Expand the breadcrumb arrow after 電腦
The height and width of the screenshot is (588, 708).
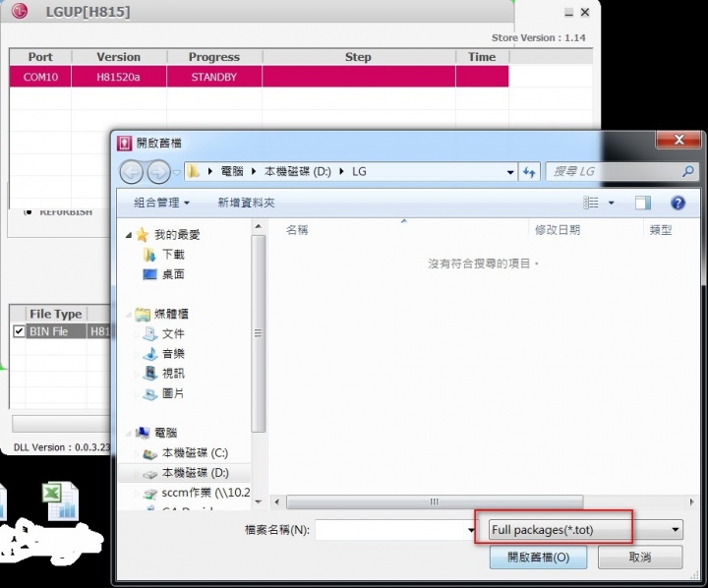tap(254, 172)
